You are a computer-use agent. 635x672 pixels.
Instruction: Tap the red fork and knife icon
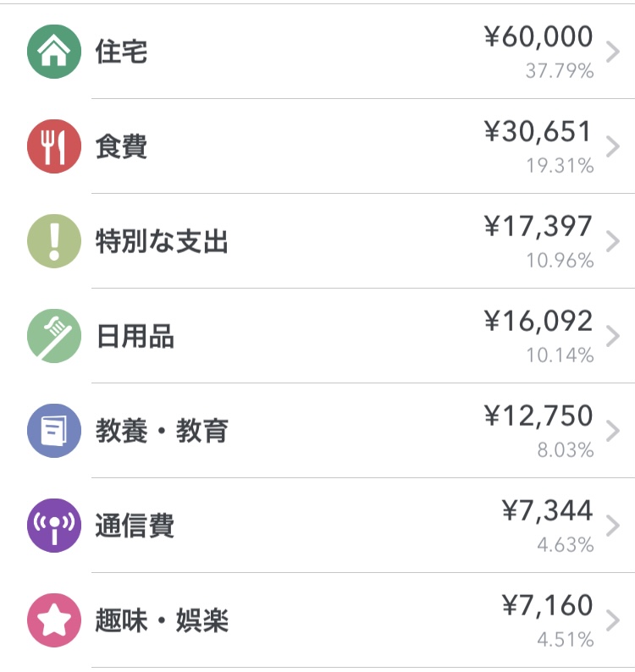[54, 146]
